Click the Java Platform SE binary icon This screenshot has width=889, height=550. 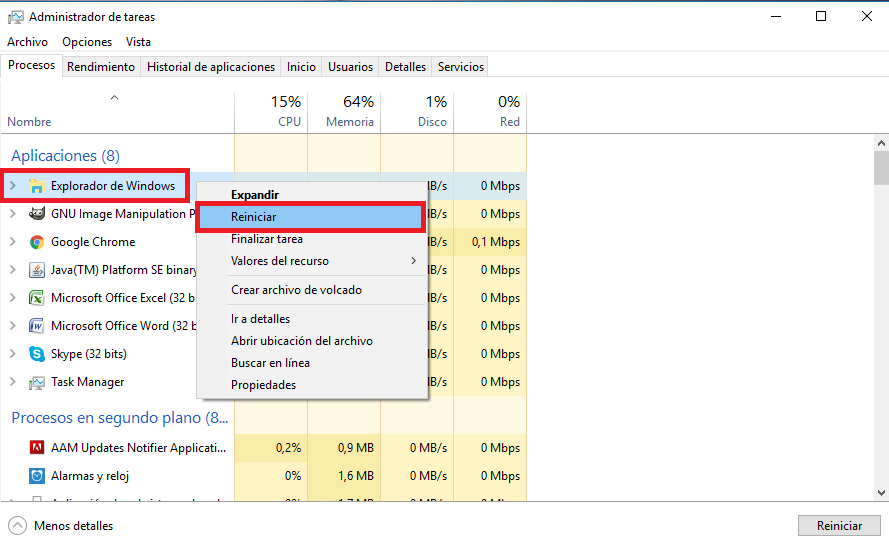point(37,270)
